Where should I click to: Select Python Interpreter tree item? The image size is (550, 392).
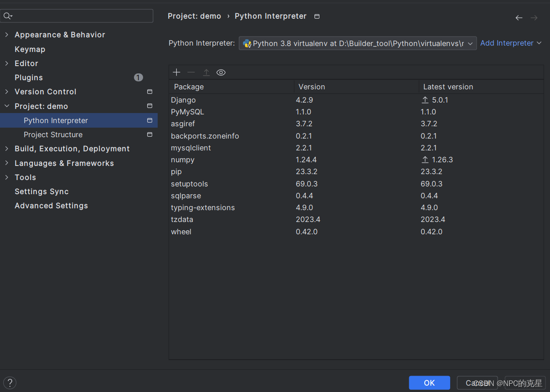coord(79,120)
